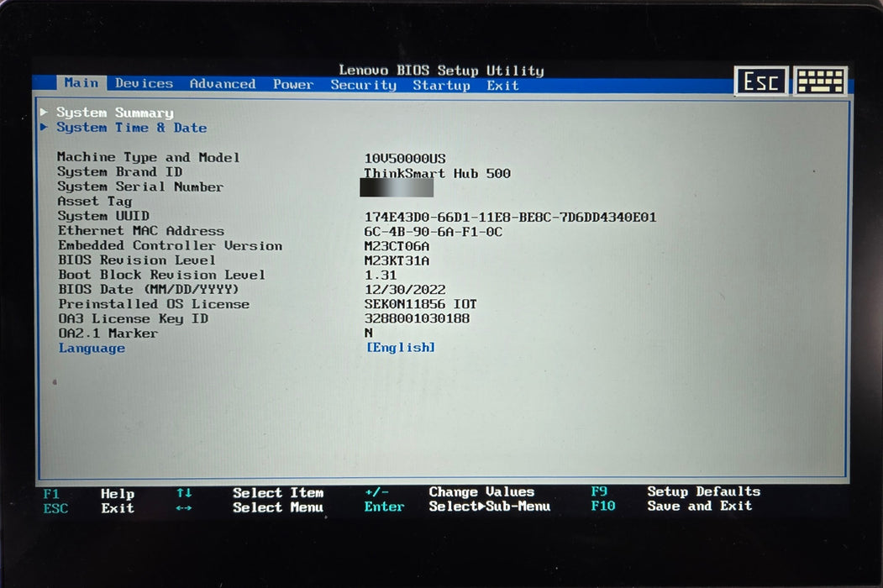Click the ThinkSmart Hub 500 value
This screenshot has height=588, width=883.
tap(437, 174)
